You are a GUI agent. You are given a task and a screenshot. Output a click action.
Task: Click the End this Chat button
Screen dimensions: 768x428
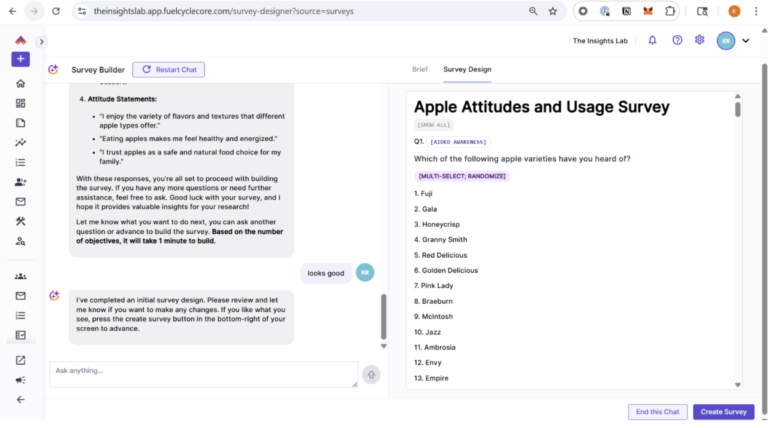(x=656, y=412)
